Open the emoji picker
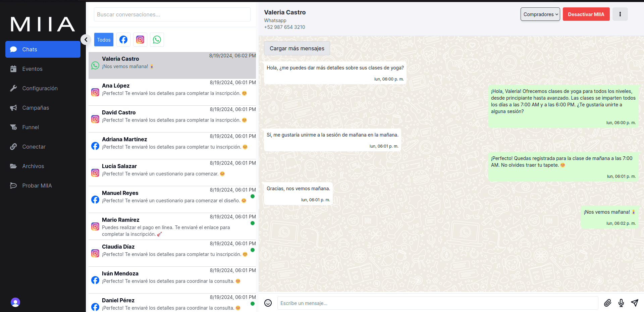Image resolution: width=644 pixels, height=312 pixels. 268,303
